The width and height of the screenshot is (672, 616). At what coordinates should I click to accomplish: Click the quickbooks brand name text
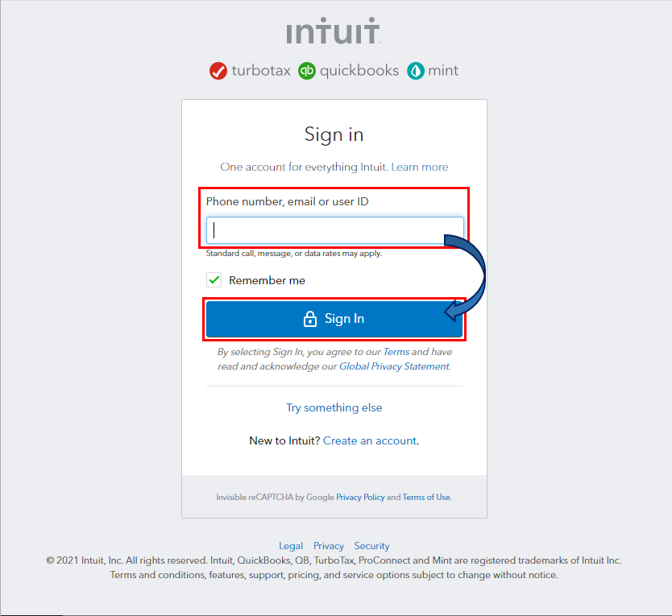pyautogui.click(x=359, y=71)
